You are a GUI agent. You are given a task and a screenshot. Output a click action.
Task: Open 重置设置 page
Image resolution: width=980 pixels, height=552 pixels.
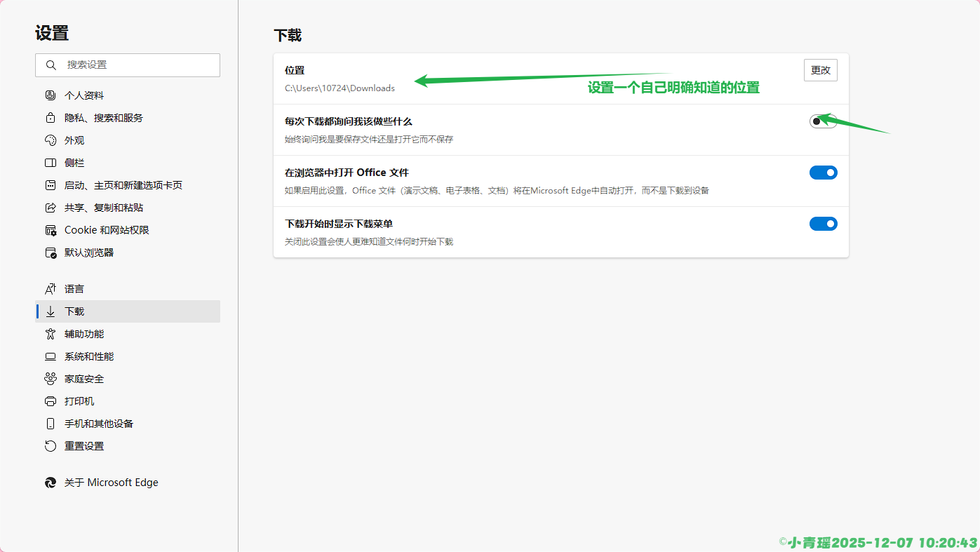[x=128, y=446]
